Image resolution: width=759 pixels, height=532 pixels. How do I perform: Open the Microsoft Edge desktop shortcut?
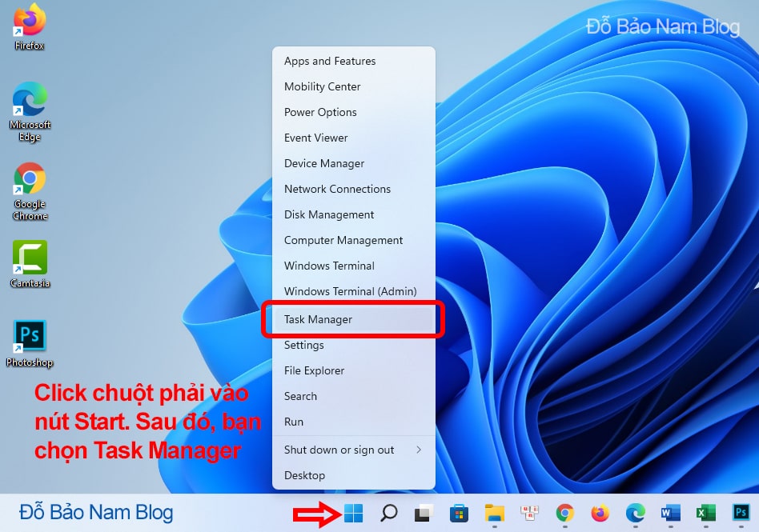tap(30, 111)
